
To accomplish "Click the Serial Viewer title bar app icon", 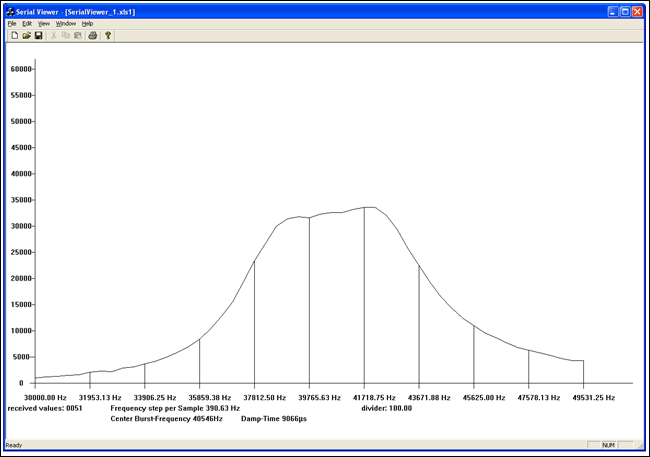I will (x=10, y=11).
